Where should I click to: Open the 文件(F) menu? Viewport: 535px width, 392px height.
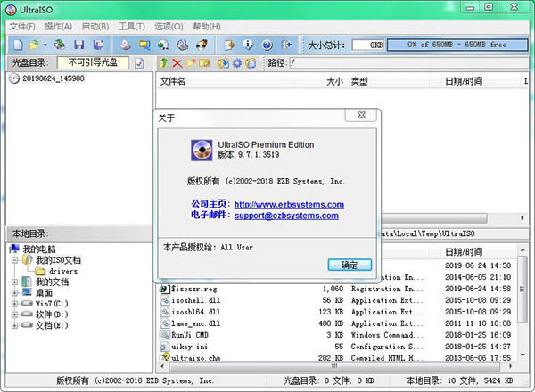tap(22, 26)
